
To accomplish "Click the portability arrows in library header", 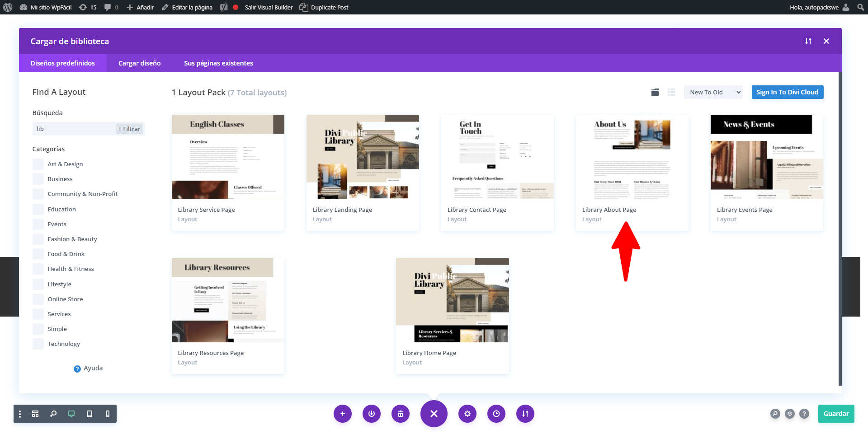I will pos(808,41).
